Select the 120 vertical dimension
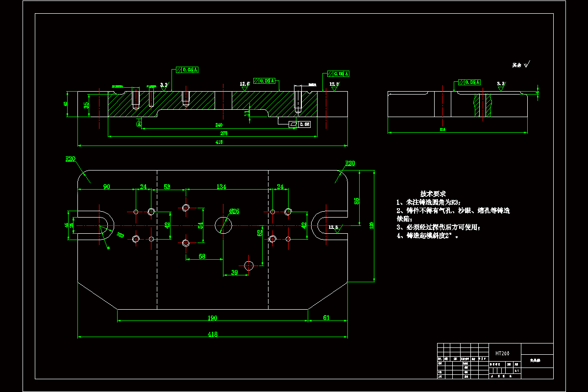Image resolution: width=588 pixels, height=392 pixels. (x=371, y=225)
